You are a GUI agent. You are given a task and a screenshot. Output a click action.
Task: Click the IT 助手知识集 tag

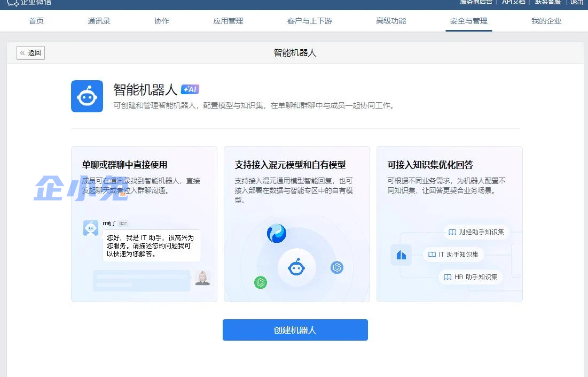453,255
